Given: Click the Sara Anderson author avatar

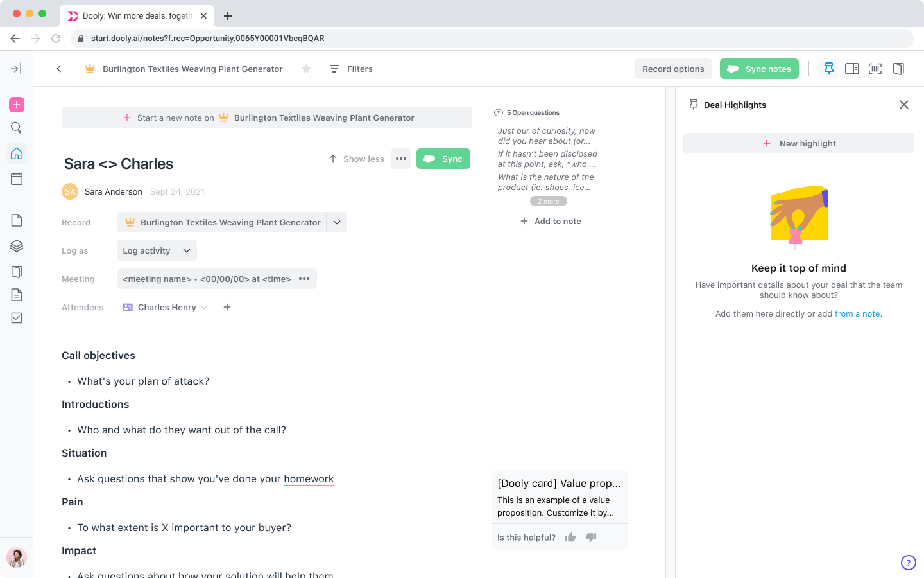Looking at the screenshot, I should pyautogui.click(x=70, y=191).
